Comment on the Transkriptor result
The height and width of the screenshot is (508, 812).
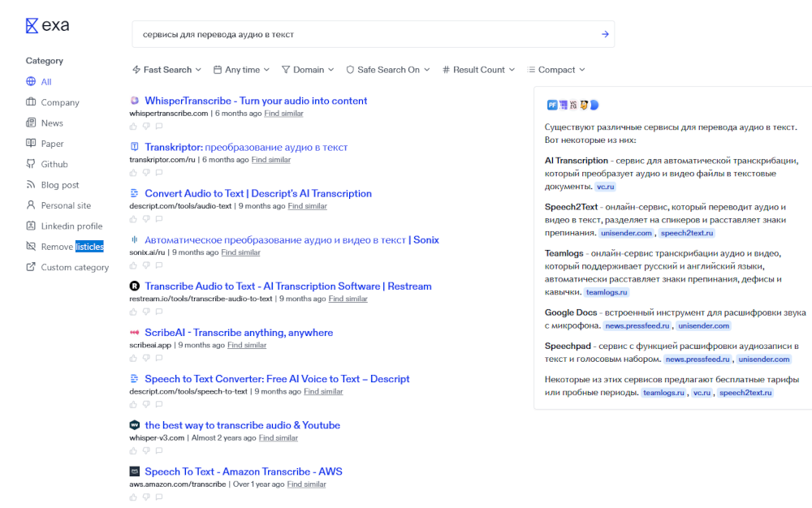tap(159, 173)
